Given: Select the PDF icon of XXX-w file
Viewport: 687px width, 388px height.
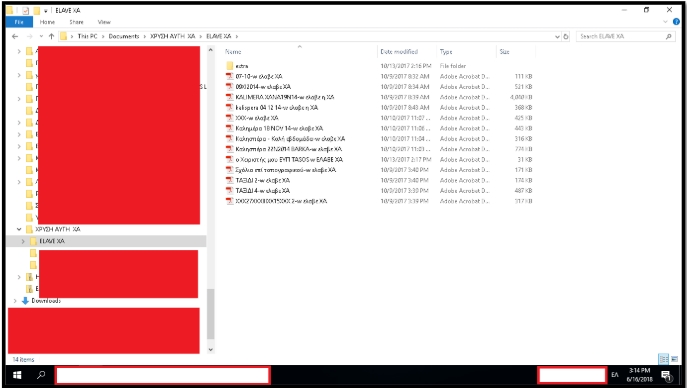Looking at the screenshot, I should 230,118.
